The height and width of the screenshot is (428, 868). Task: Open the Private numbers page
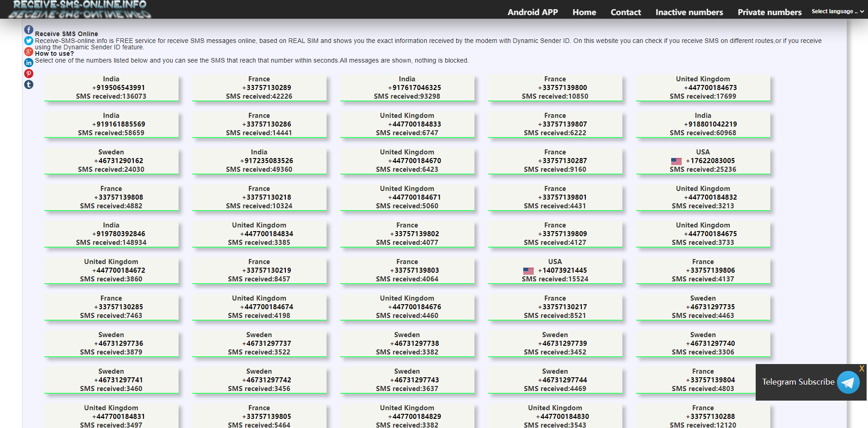pyautogui.click(x=769, y=12)
